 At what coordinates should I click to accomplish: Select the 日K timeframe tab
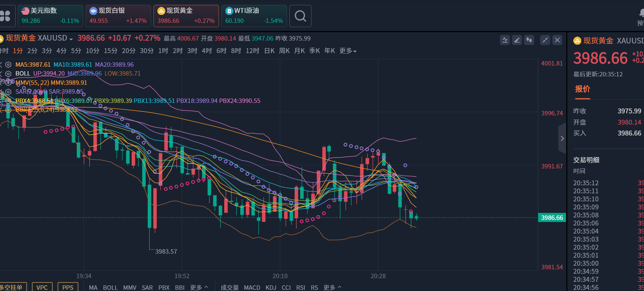pos(269,51)
